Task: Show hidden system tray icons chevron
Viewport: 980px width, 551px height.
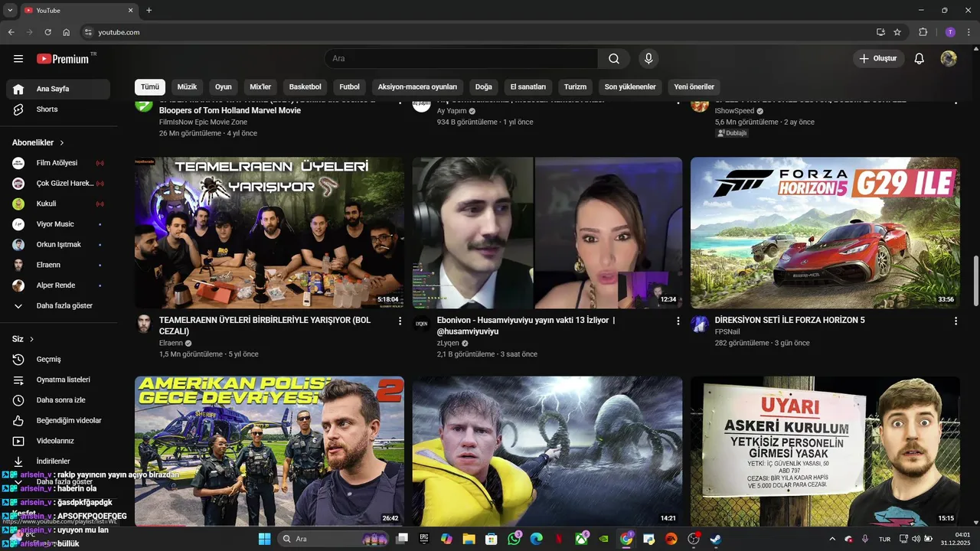Action: point(832,539)
